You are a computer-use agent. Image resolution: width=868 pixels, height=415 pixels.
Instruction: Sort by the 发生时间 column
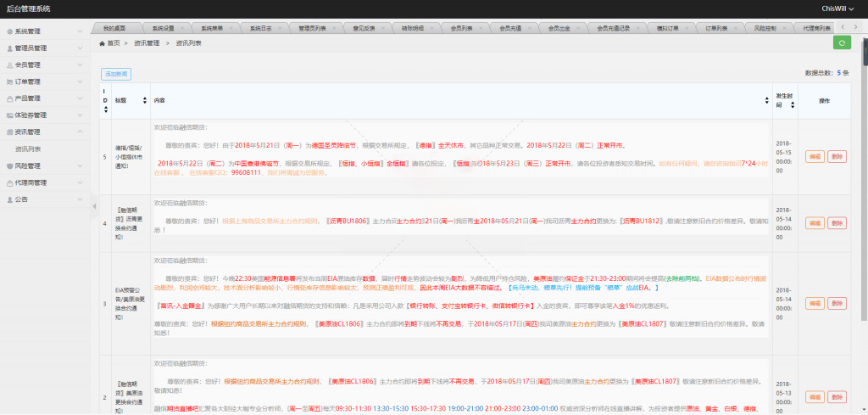pos(792,99)
